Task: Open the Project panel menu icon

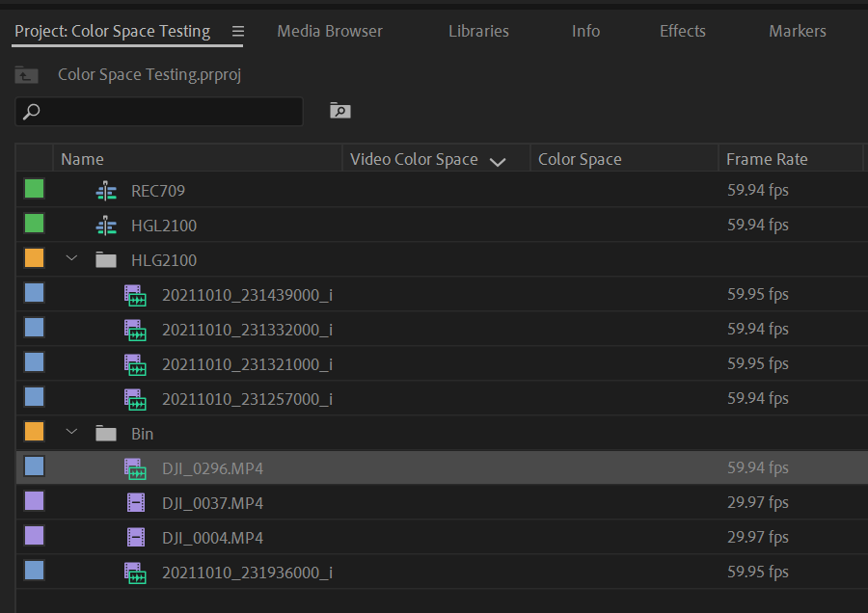Action: [237, 30]
